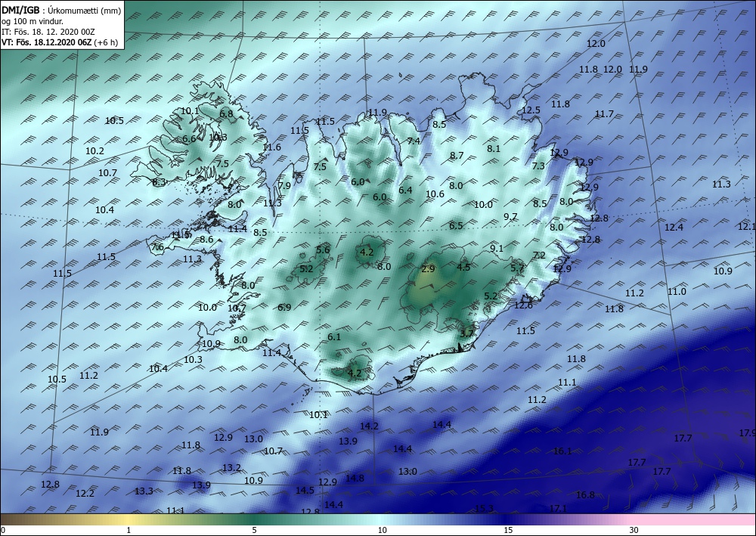Viewport: 756px width, 536px height.
Task: Click the value 12.5 off the northeast coast
Action: click(531, 110)
